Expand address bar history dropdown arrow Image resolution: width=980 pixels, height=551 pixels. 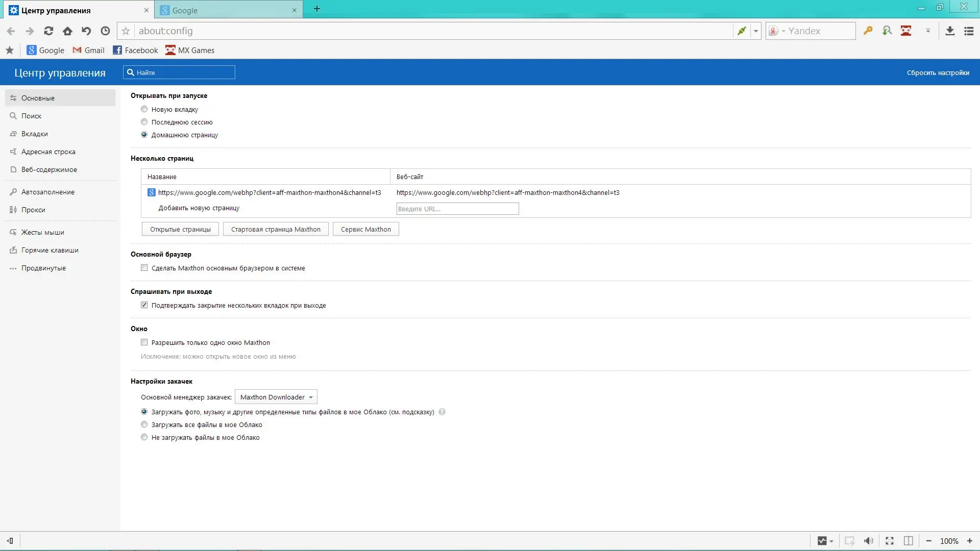(x=756, y=31)
